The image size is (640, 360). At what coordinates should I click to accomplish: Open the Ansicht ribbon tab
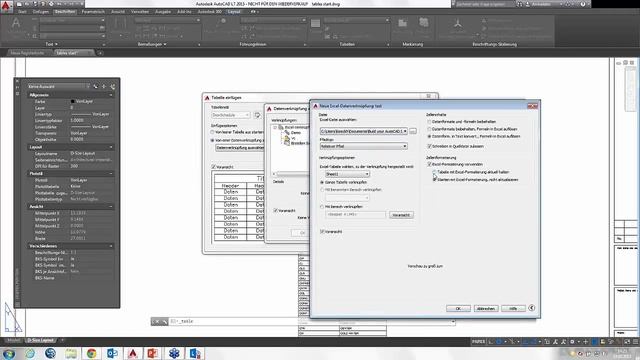point(118,12)
